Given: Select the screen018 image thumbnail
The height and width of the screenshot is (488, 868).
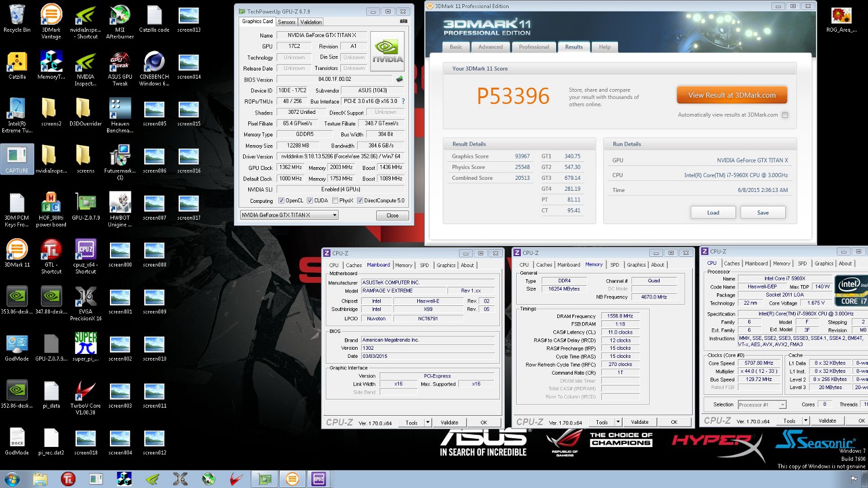Looking at the screenshot, I should tap(86, 442).
